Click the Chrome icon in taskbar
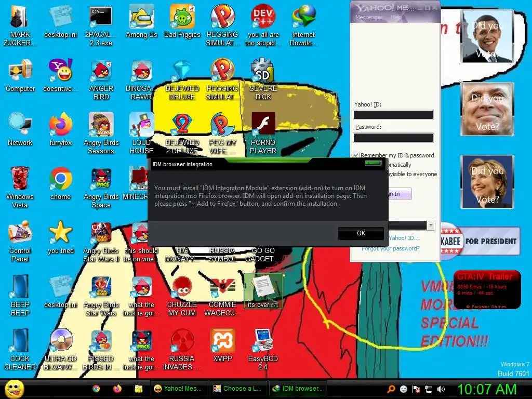Viewport: 532px width, 399px height. (x=96, y=389)
